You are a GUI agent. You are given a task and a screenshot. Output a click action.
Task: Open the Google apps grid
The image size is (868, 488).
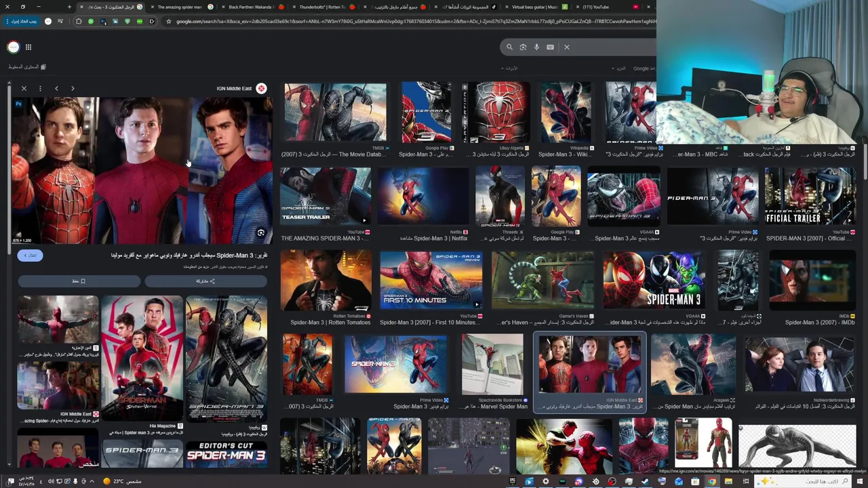(x=28, y=47)
